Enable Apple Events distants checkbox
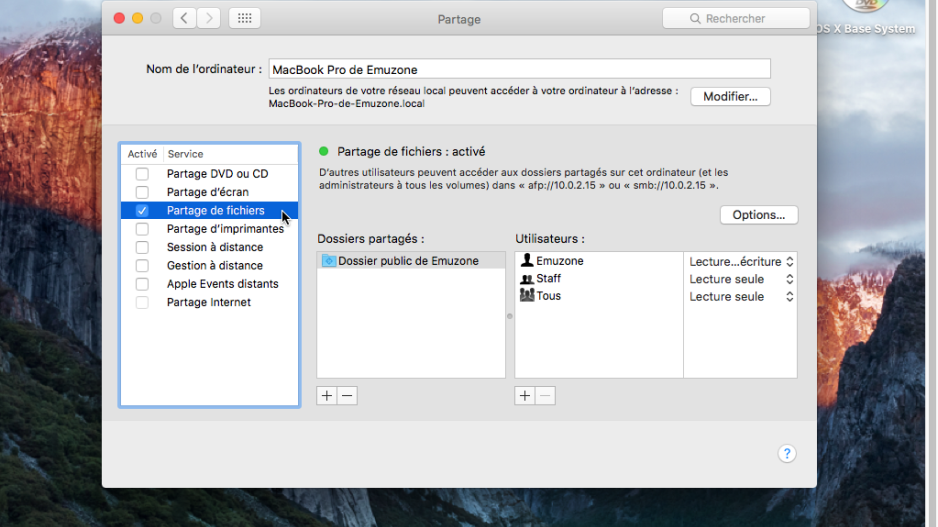 (x=142, y=284)
